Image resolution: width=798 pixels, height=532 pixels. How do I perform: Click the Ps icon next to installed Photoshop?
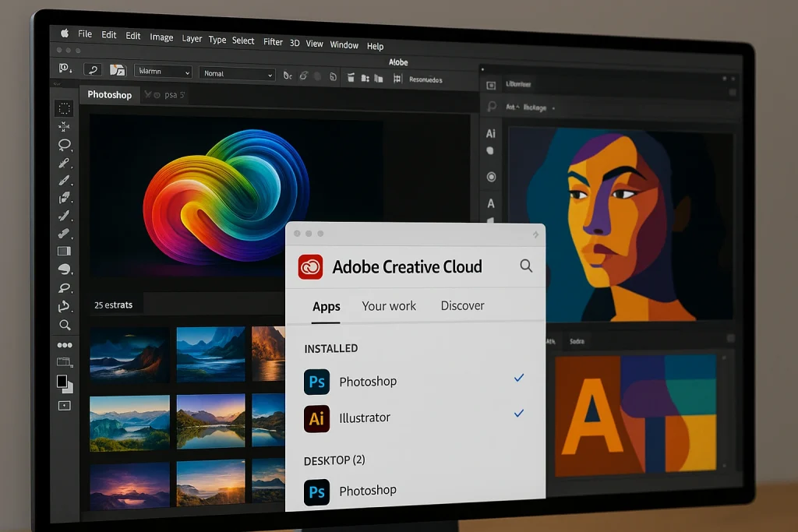pos(316,382)
